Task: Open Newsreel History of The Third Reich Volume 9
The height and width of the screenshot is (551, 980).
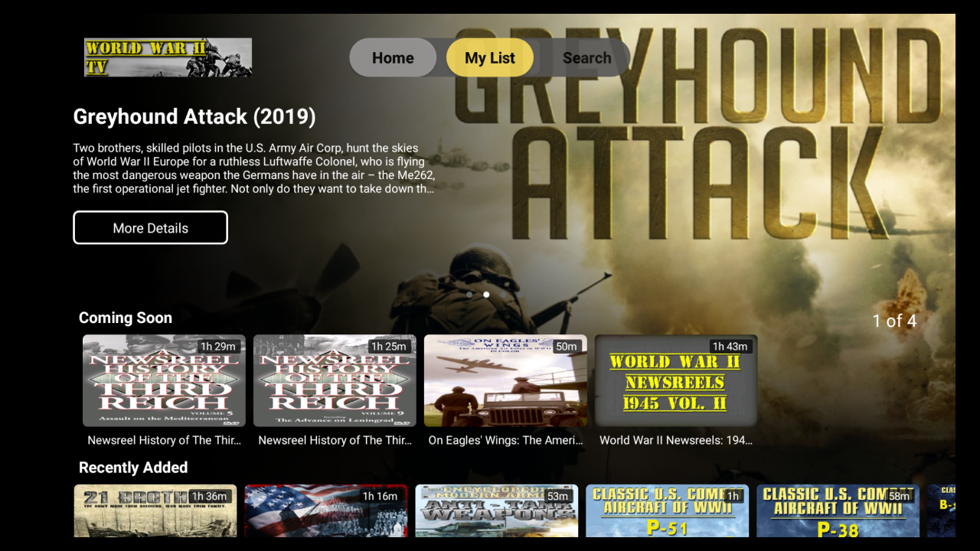Action: (335, 380)
